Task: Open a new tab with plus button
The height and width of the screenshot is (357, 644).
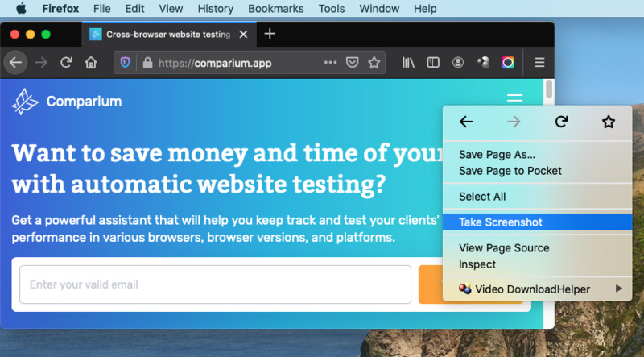Action: (270, 34)
